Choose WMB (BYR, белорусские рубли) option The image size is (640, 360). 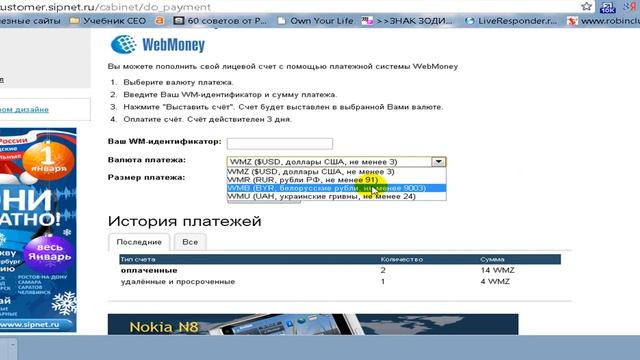pyautogui.click(x=336, y=188)
